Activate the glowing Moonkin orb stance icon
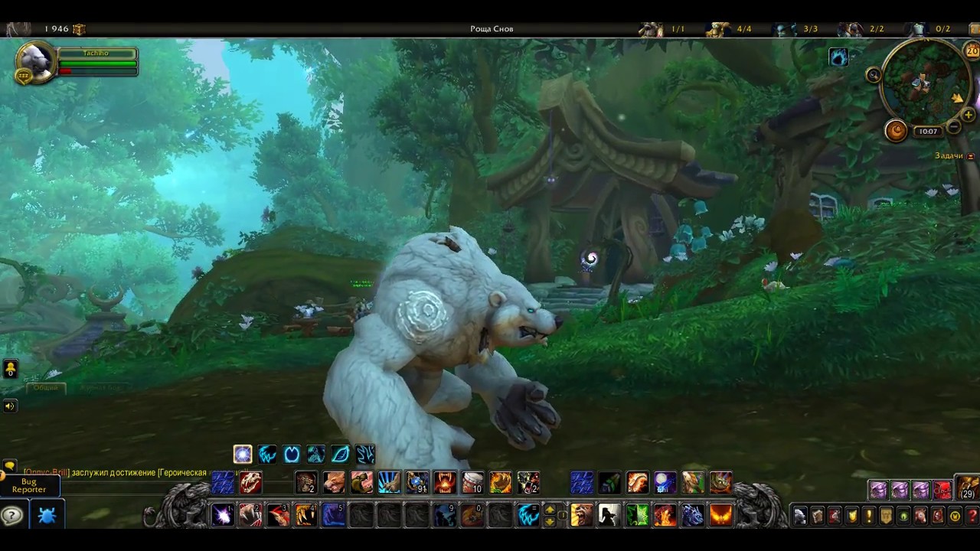980x551 pixels. click(243, 454)
